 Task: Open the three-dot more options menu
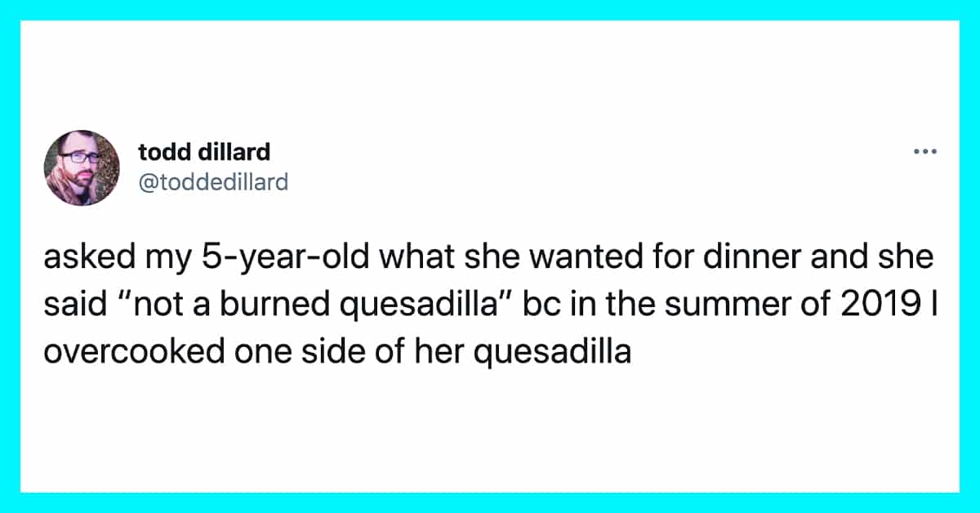click(924, 152)
